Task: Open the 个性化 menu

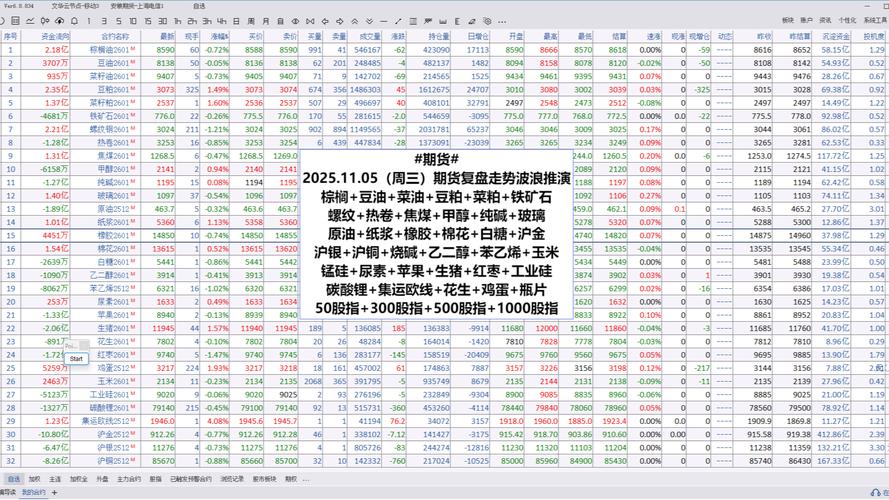Action: [x=847, y=20]
